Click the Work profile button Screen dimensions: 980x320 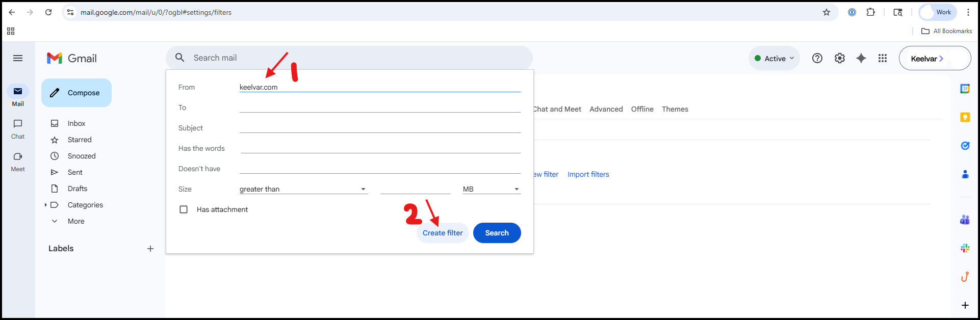pyautogui.click(x=938, y=12)
